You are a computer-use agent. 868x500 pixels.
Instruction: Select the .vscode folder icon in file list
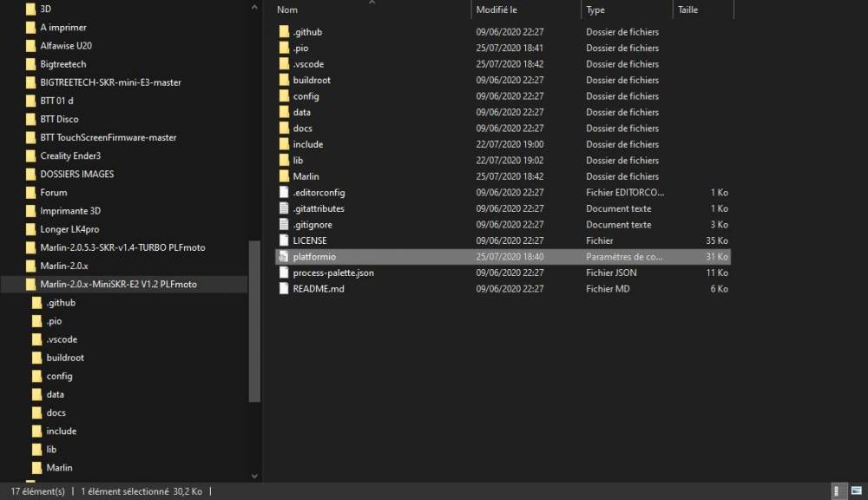284,63
